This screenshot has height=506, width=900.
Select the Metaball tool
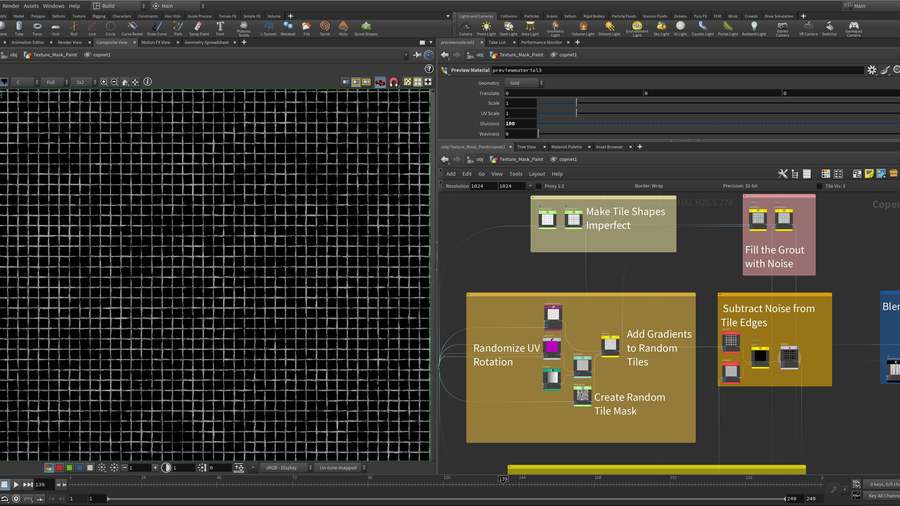click(288, 28)
